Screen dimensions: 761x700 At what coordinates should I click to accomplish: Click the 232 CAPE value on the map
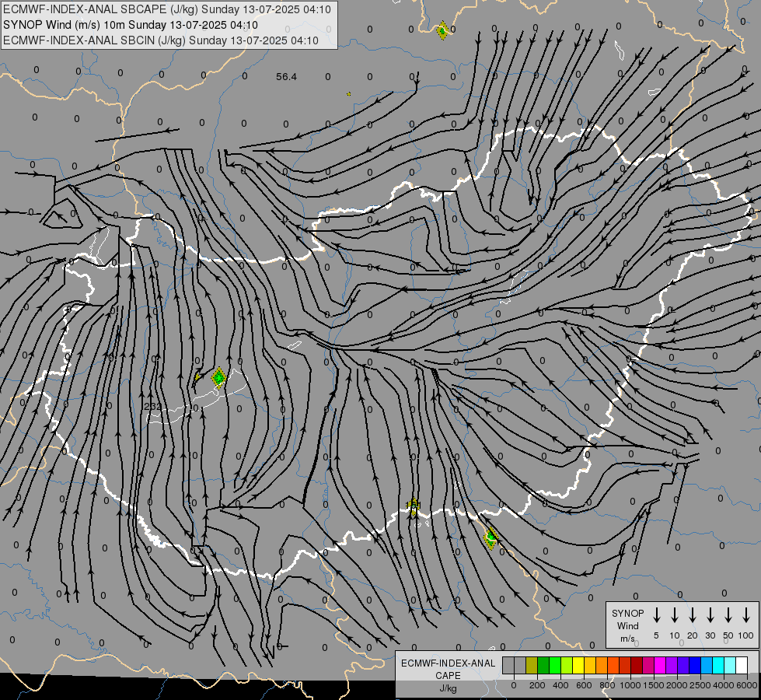tap(153, 406)
